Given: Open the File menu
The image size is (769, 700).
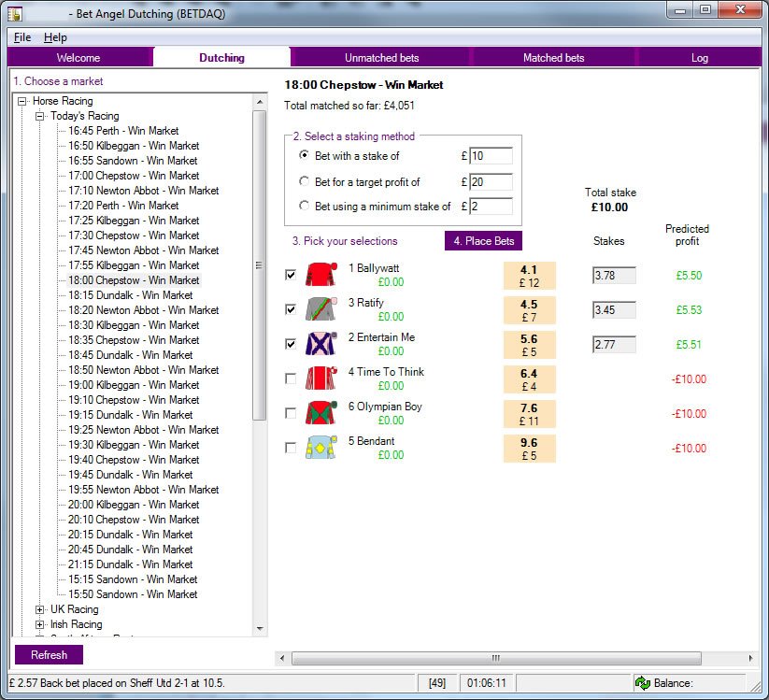Looking at the screenshot, I should [22, 37].
